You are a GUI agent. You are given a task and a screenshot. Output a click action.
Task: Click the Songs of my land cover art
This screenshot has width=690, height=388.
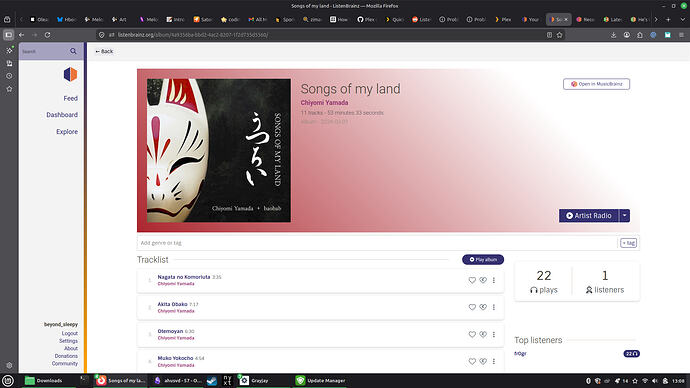pyautogui.click(x=219, y=150)
